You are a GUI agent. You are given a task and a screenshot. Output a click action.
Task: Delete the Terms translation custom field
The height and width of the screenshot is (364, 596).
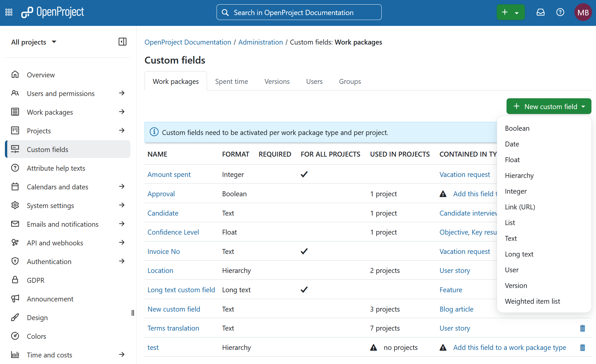pos(582,328)
